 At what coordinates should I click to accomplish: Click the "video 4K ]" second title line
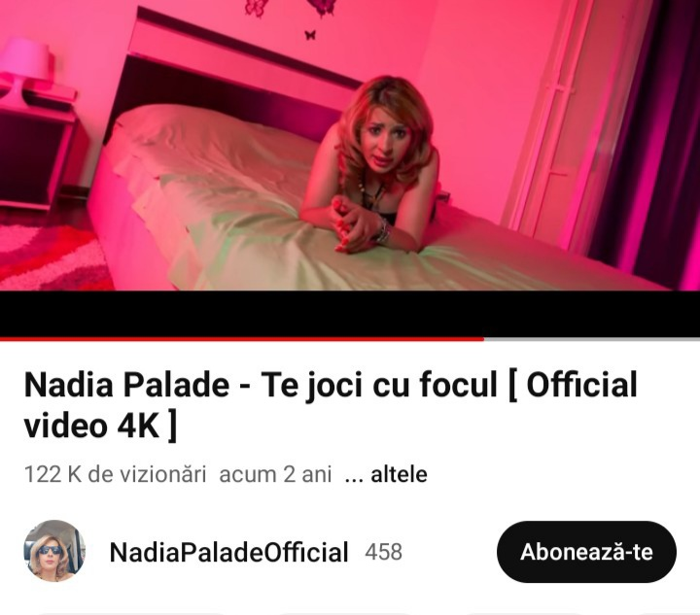[x=100, y=426]
